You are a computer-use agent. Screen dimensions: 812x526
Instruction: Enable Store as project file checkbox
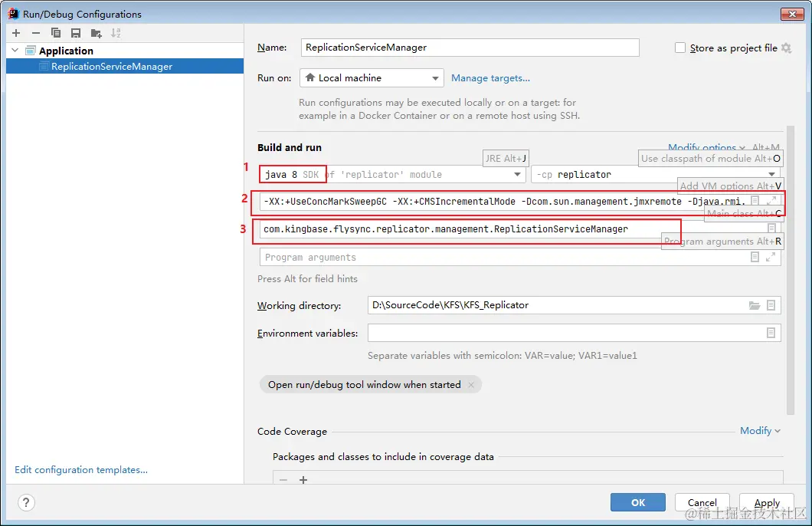click(680, 48)
